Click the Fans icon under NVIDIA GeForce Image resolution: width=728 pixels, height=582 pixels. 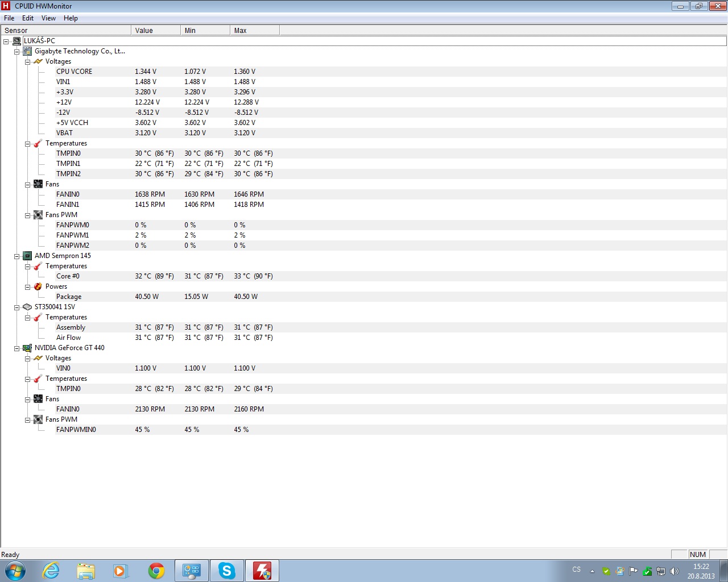38,399
